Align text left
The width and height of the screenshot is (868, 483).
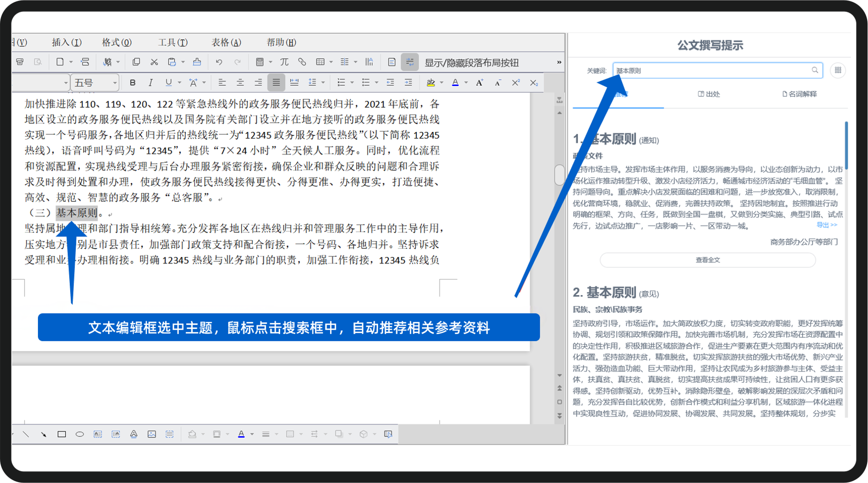[222, 83]
